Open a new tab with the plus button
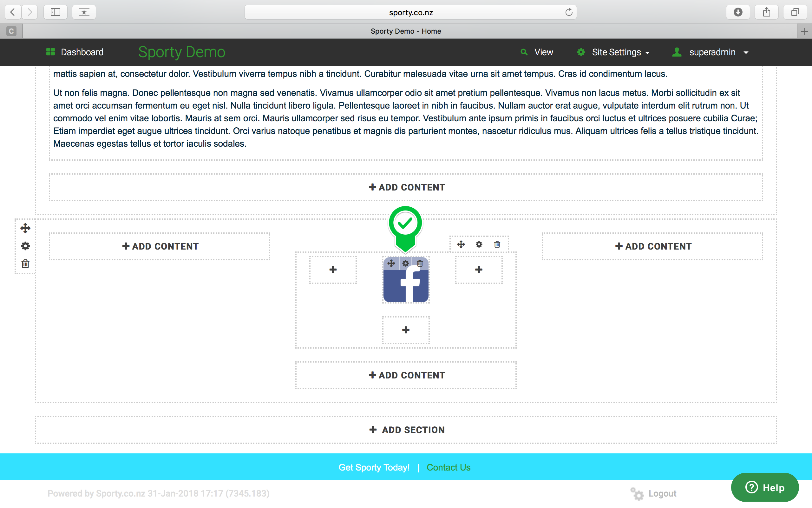Screen dimensions: 812x508 pos(805,31)
